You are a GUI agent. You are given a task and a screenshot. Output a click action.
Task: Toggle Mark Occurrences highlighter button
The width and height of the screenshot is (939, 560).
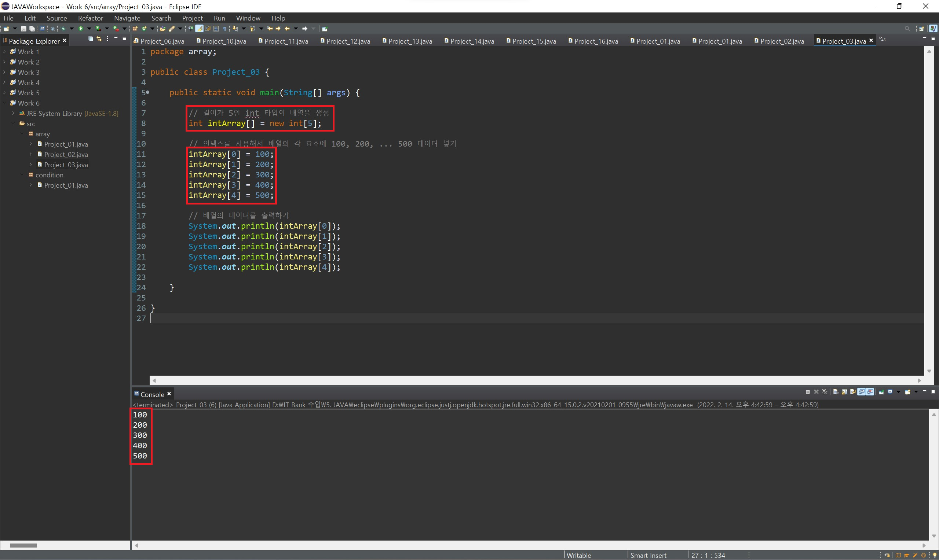coord(199,29)
